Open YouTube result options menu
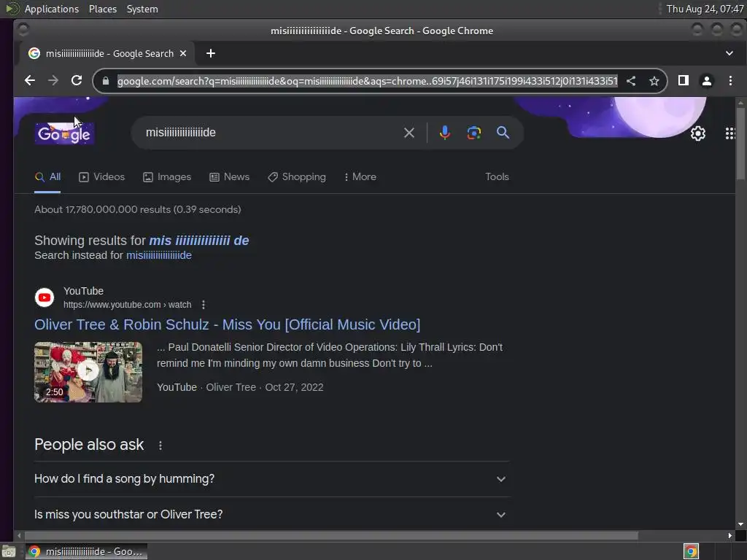The image size is (747, 560). click(204, 305)
